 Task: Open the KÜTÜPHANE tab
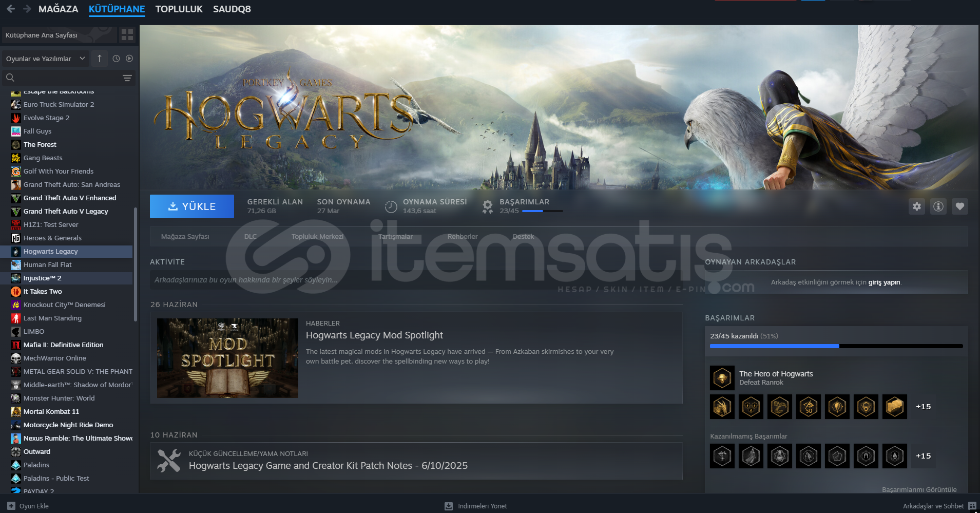(x=117, y=9)
